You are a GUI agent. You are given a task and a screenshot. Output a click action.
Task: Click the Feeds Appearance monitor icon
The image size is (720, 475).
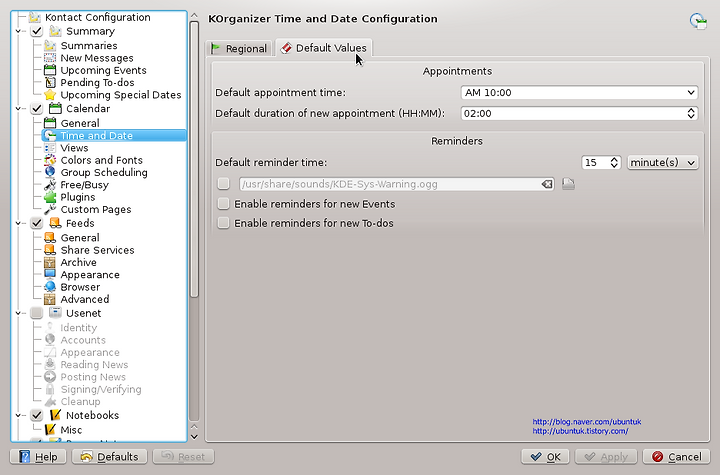coord(50,275)
